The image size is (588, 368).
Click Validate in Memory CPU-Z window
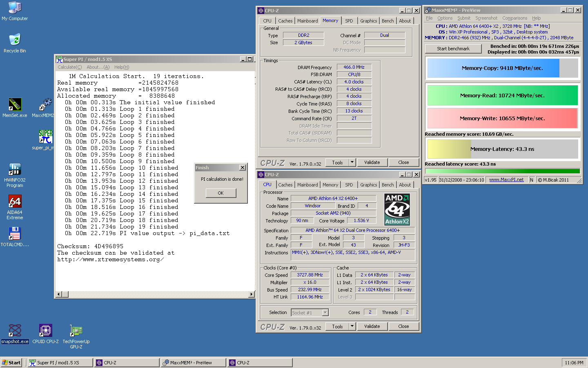372,162
